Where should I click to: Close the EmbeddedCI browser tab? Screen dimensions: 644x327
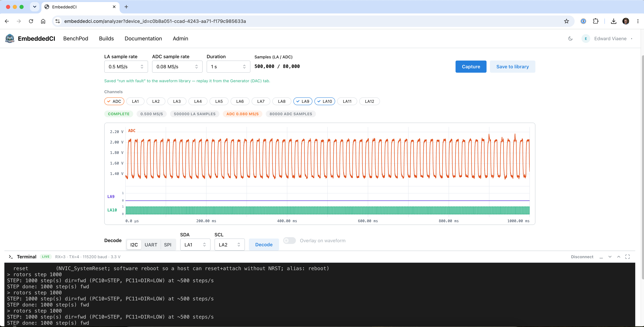tap(114, 7)
